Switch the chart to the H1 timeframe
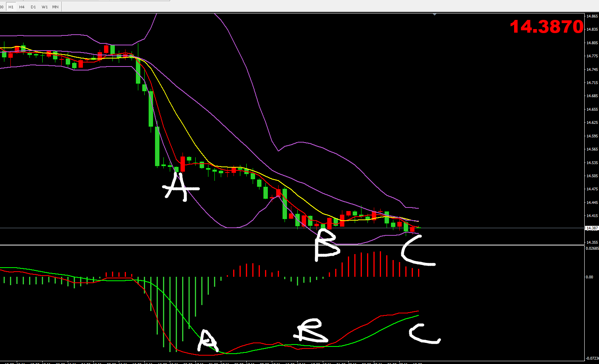 coord(11,7)
